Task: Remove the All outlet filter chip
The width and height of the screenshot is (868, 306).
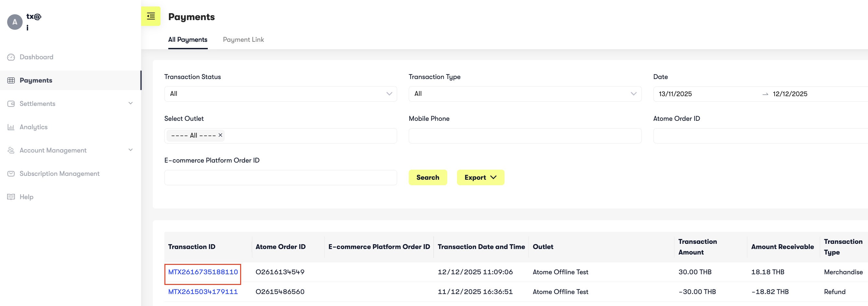Action: (221, 135)
